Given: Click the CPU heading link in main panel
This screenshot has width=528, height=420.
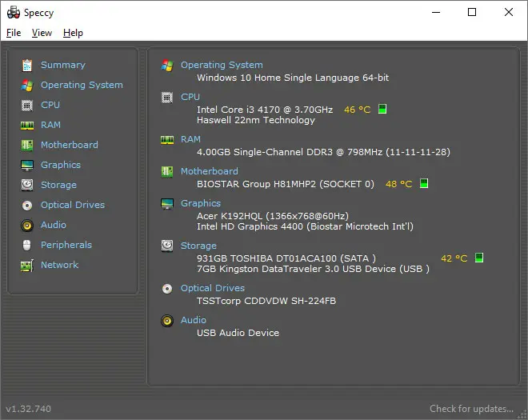Looking at the screenshot, I should (190, 97).
